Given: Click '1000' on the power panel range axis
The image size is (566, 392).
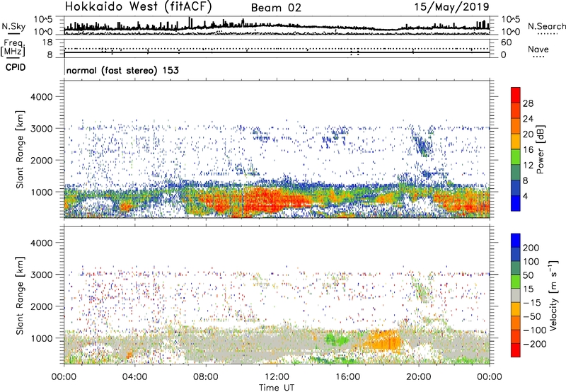Looking at the screenshot, I should click(42, 192).
